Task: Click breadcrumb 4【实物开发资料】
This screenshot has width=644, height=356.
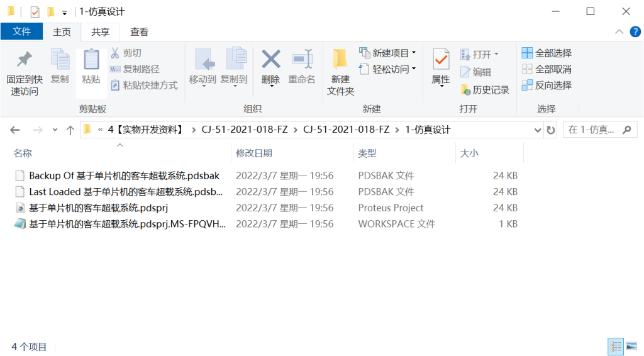Action: coord(146,130)
